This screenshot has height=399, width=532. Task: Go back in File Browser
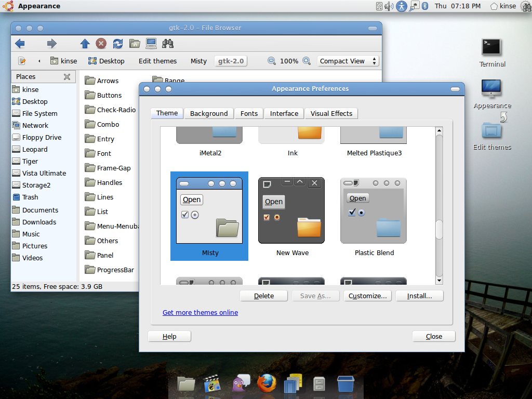pyautogui.click(x=20, y=44)
